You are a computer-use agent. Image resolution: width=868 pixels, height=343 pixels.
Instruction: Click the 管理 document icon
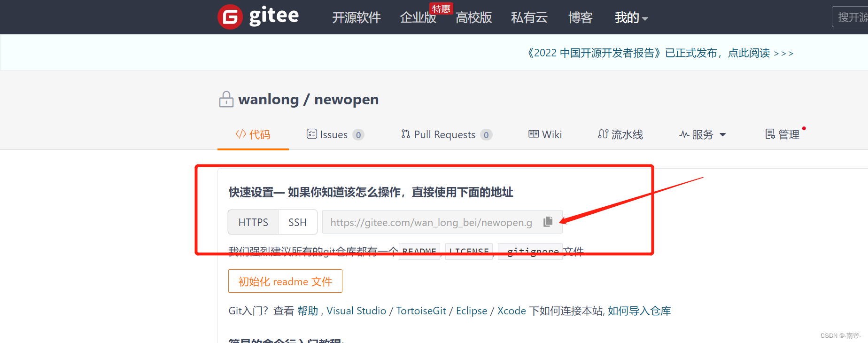[x=770, y=134]
